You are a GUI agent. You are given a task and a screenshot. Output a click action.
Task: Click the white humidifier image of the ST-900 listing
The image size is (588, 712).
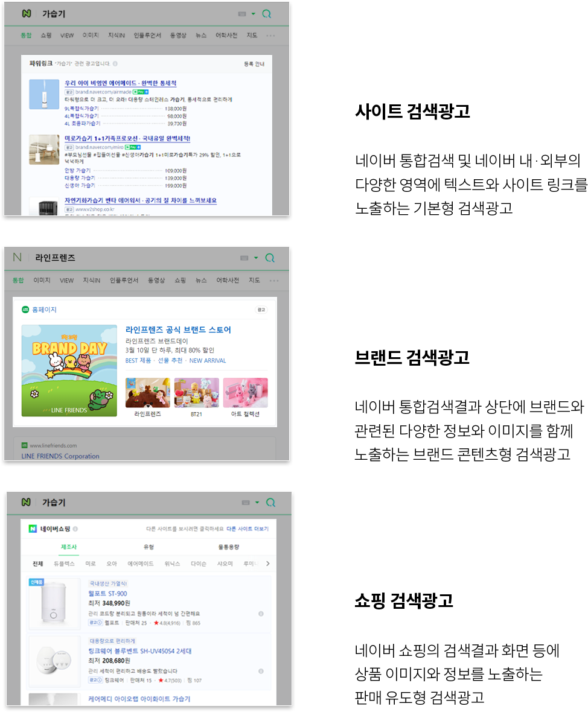point(54,603)
